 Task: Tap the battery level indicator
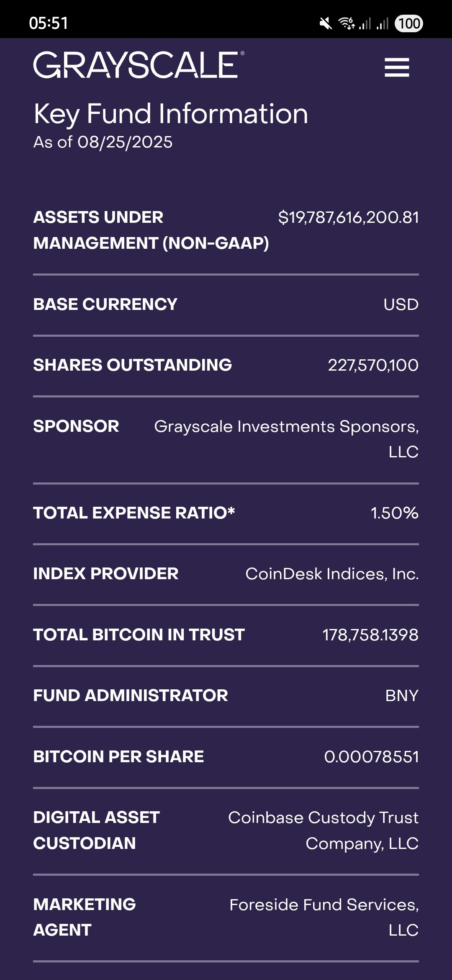pos(408,23)
